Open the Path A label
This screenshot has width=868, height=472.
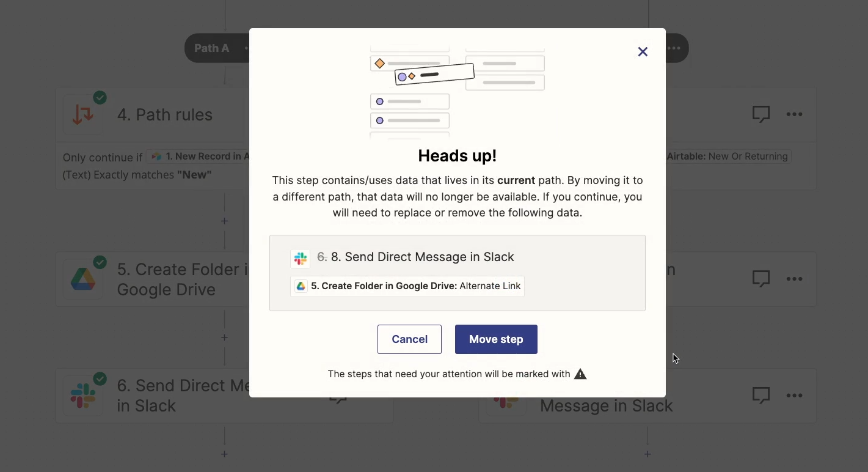click(x=211, y=48)
